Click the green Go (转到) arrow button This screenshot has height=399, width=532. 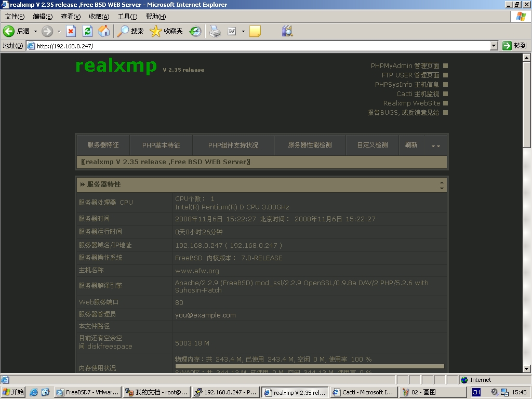click(515, 46)
